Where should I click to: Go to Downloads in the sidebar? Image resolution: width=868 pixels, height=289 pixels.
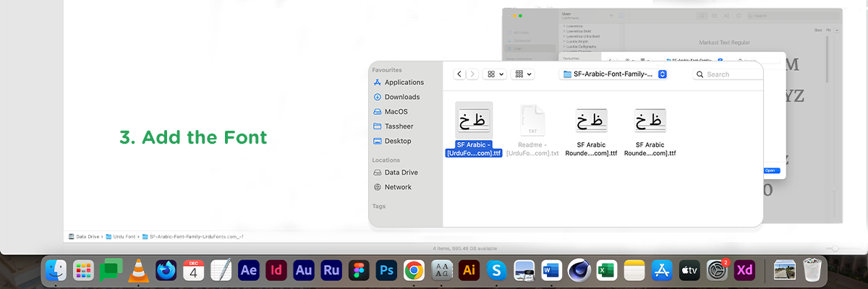tap(401, 97)
